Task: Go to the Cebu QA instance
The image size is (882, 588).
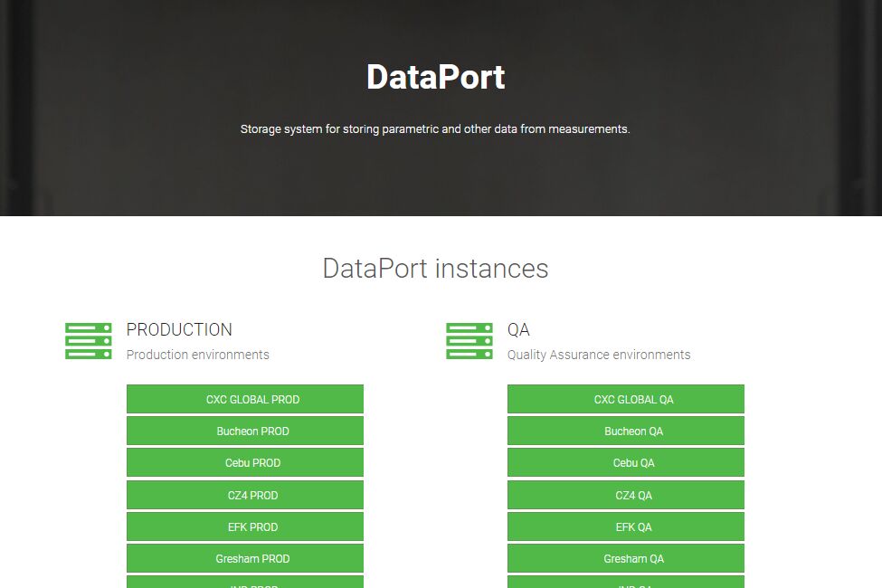Action: point(625,463)
